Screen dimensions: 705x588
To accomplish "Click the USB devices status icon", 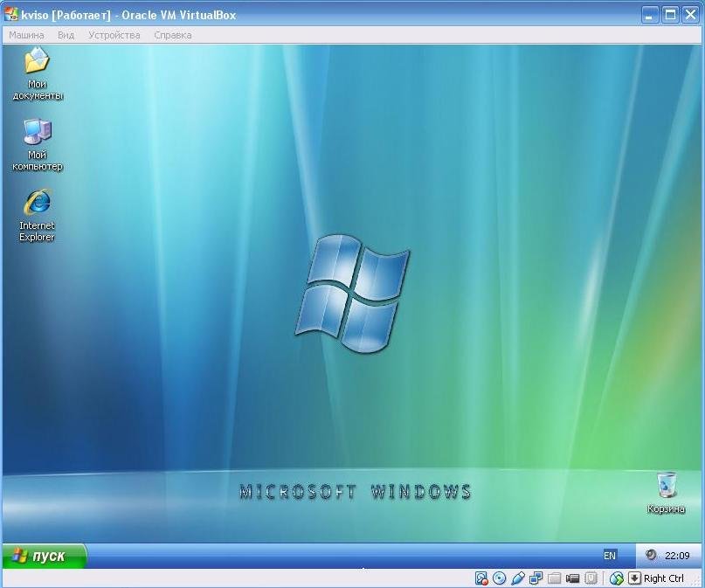I will pyautogui.click(x=591, y=578).
